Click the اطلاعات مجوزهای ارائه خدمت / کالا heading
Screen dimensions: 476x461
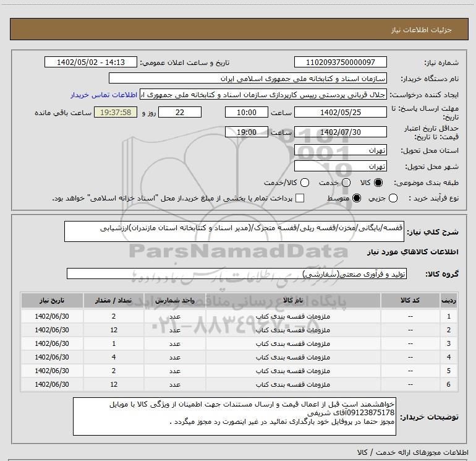(x=412, y=452)
